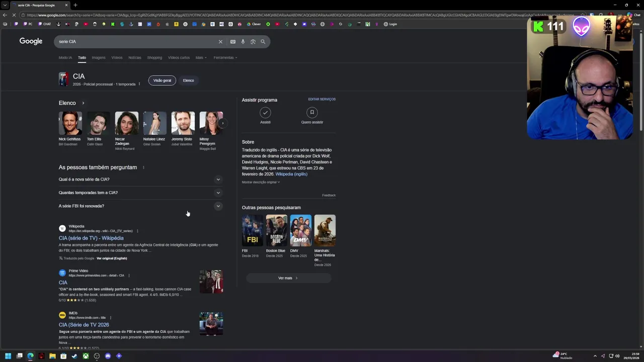Click the Feedback link under Sobre
The width and height of the screenshot is (644, 362).
coord(329,195)
